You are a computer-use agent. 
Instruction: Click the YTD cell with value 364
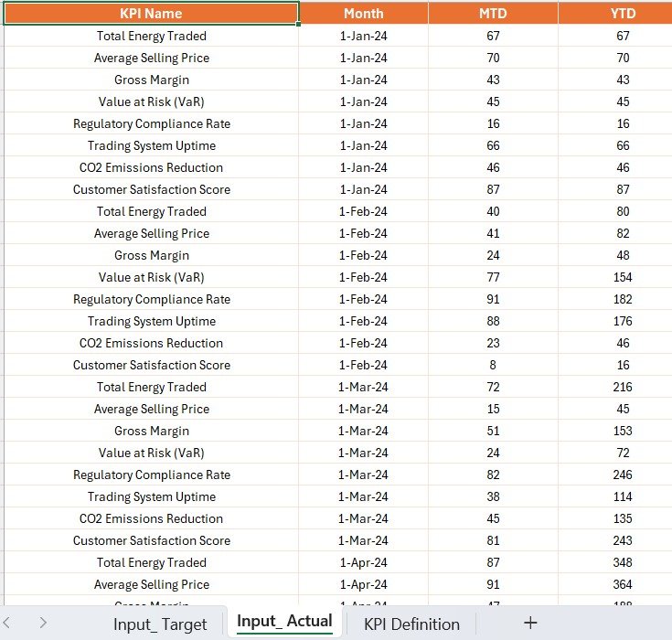click(623, 584)
